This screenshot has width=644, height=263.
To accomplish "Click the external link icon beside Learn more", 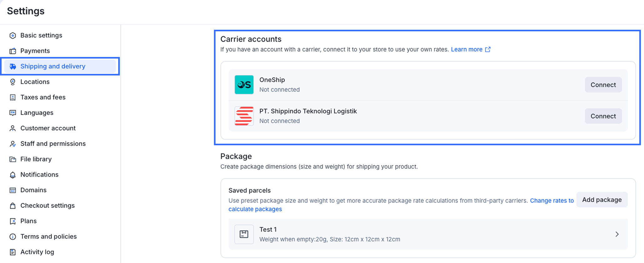I will pyautogui.click(x=488, y=49).
